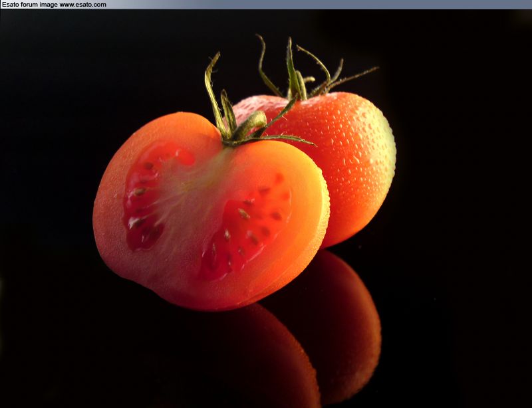This screenshot has width=532, height=408.
Task: Click the tomato photo in the viewer
Action: pyautogui.click(x=266, y=209)
